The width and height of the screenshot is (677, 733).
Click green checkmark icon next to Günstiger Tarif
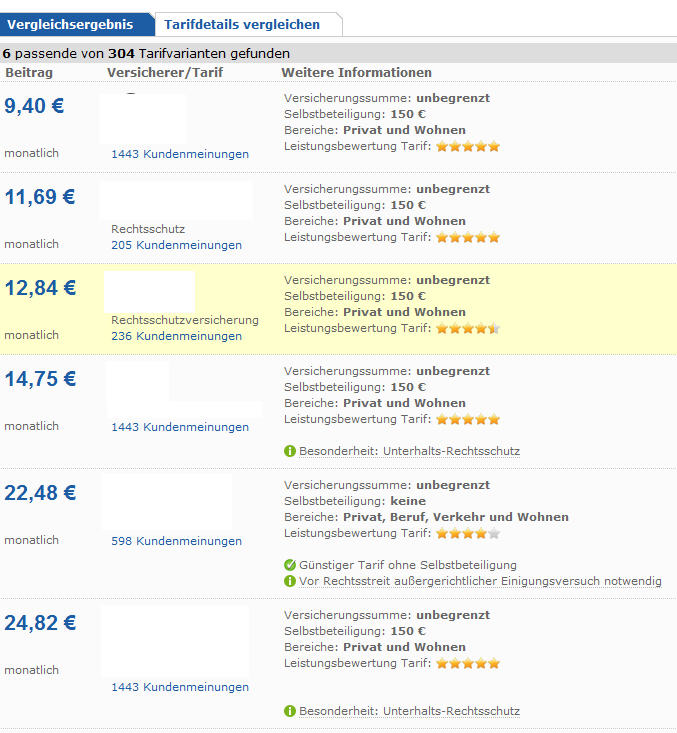click(290, 565)
